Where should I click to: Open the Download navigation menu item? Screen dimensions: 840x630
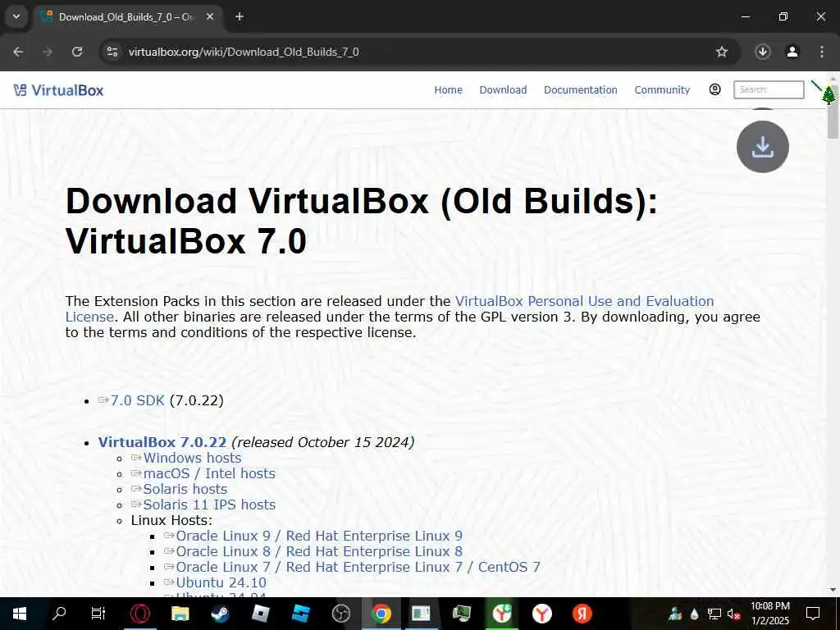pos(503,90)
